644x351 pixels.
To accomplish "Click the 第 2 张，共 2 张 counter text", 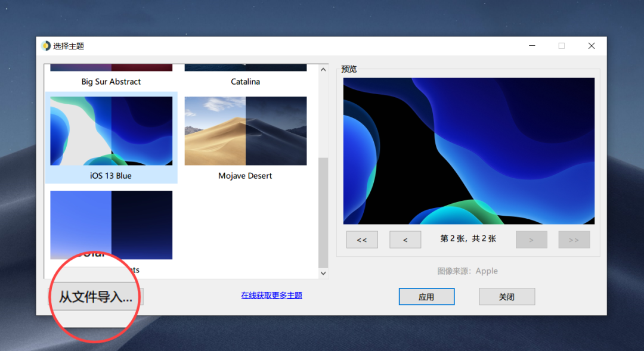I will tap(468, 238).
